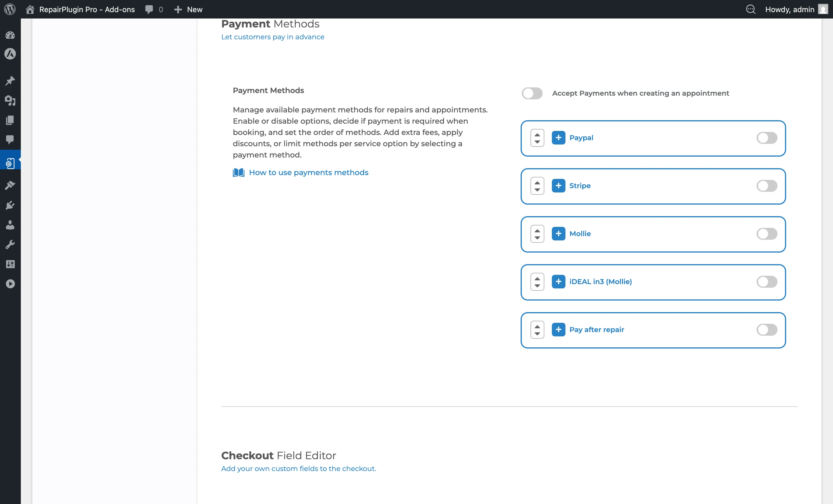This screenshot has height=504, width=833.
Task: Open the How to use payments methods link
Action: (309, 172)
